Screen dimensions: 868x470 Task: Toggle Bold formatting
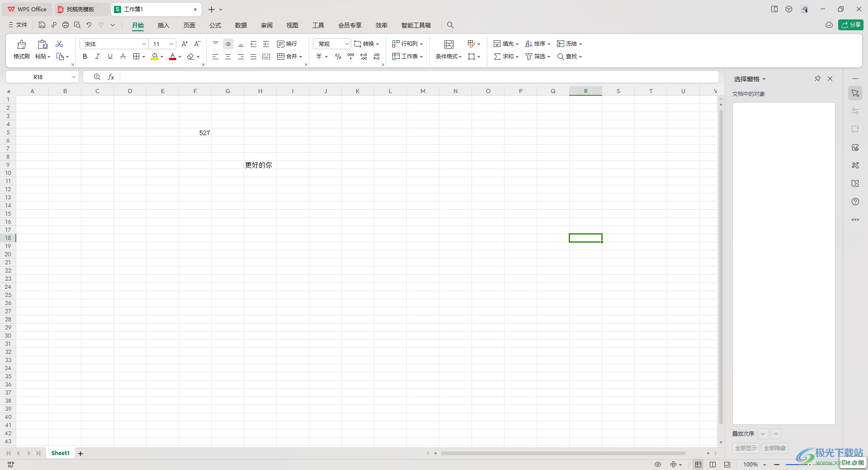point(85,56)
